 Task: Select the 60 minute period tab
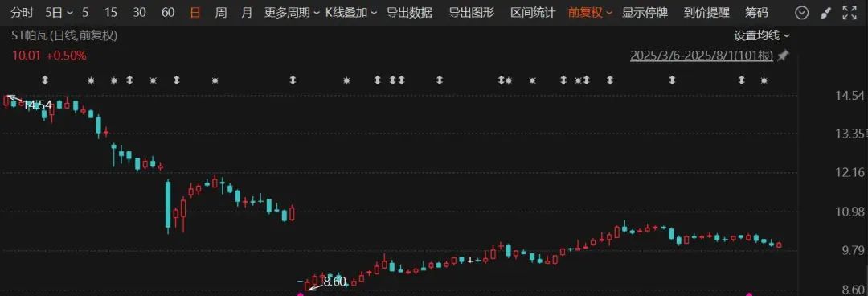pos(168,13)
